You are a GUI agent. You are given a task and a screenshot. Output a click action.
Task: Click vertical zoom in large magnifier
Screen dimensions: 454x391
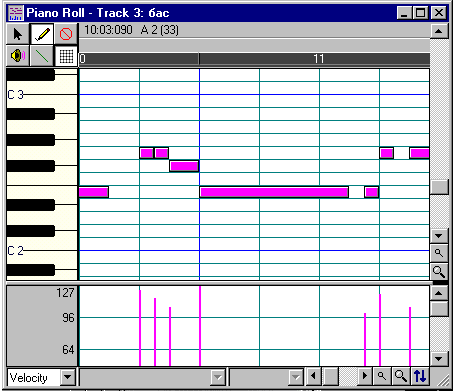coord(439,272)
